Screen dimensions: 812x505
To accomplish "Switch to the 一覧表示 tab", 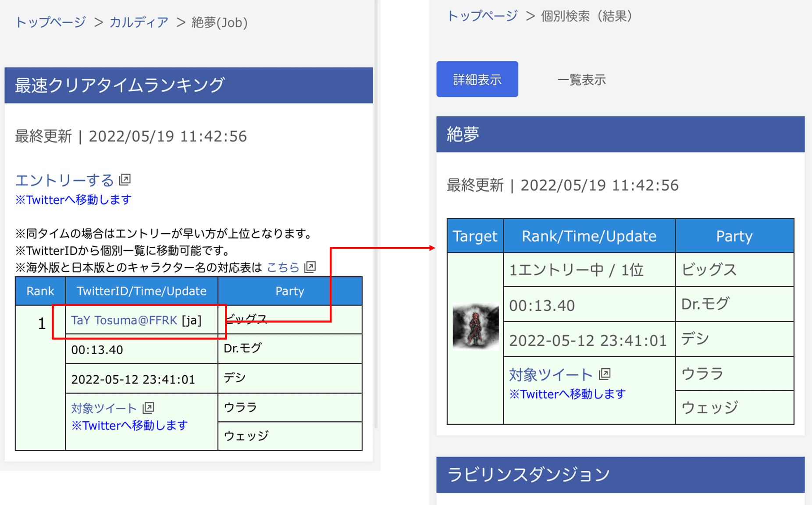I will (581, 80).
